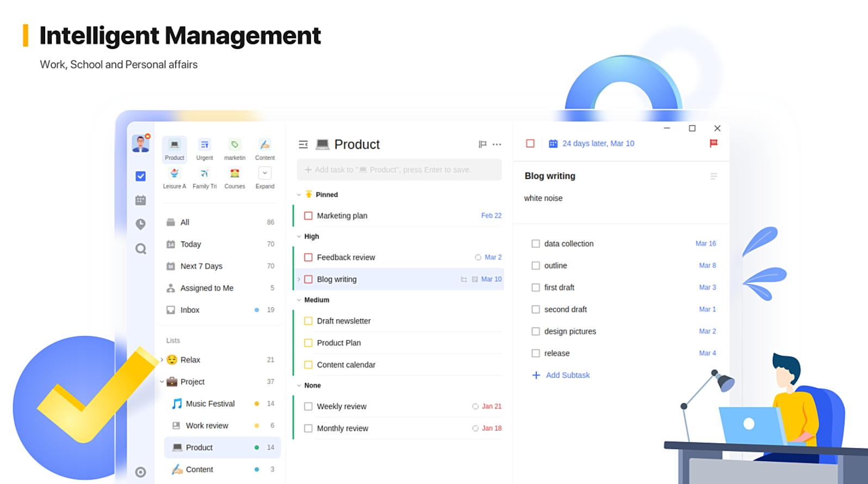Show All tasks filter
Screen dimensions: 868x484
click(221, 222)
